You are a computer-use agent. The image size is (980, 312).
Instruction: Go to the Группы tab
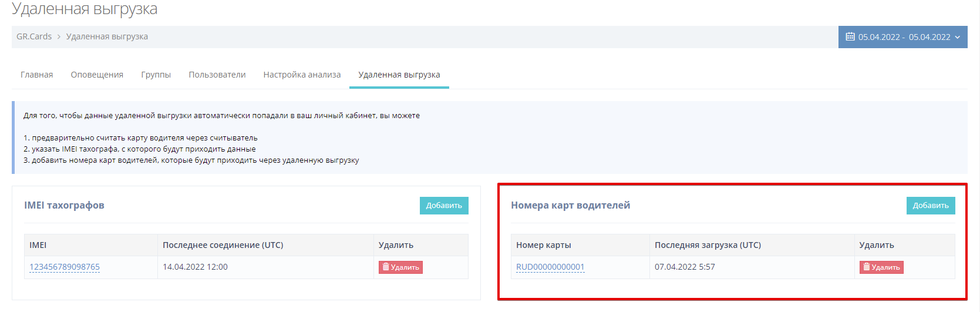point(156,75)
